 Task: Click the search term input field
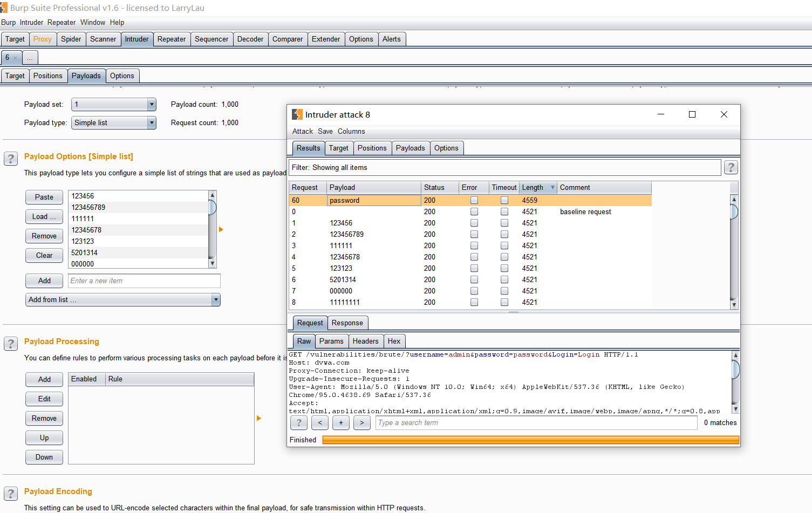[536, 423]
